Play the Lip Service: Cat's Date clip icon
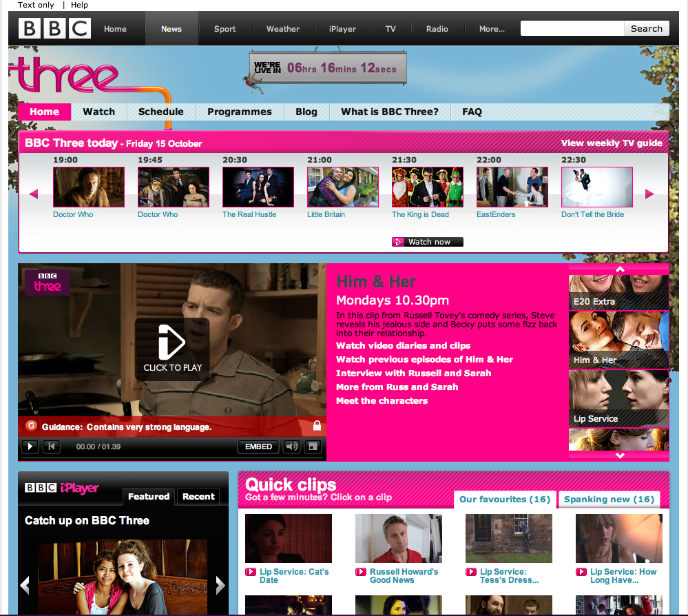Viewport: 688px width, 616px height. tap(251, 571)
